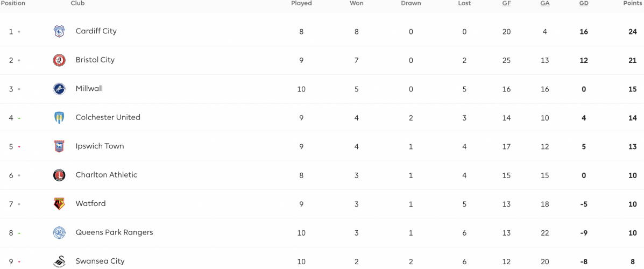
Task: Click the Queens Park Rangers crest
Action: pyautogui.click(x=59, y=232)
